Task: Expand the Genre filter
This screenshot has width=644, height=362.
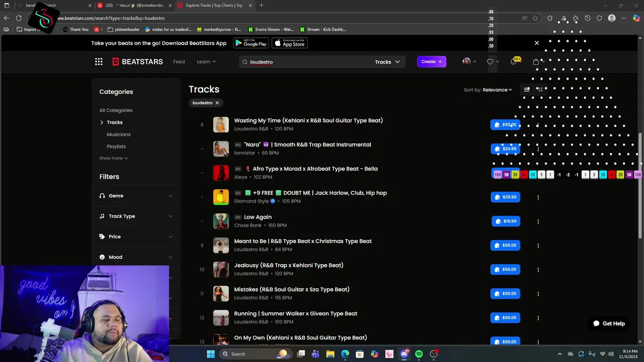Action: (x=136, y=196)
